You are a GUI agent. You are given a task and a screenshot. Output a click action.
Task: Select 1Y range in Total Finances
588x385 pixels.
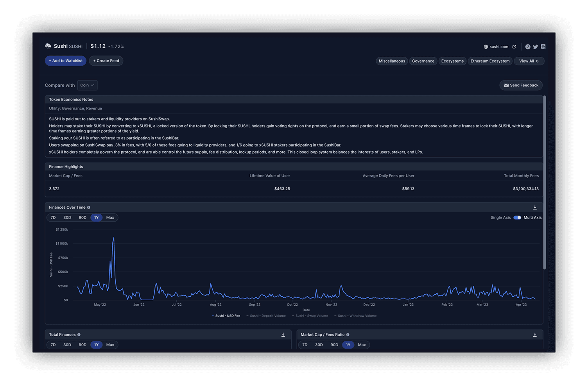click(96, 345)
